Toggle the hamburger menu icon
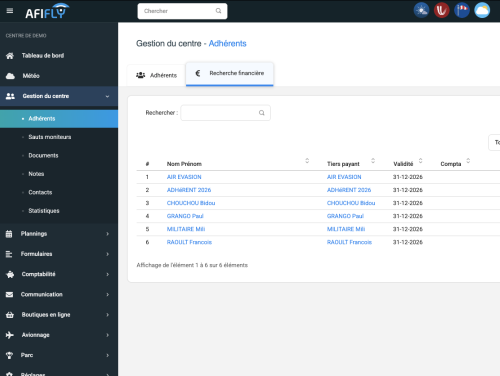Screen dimensions: 500x376 (10, 11)
